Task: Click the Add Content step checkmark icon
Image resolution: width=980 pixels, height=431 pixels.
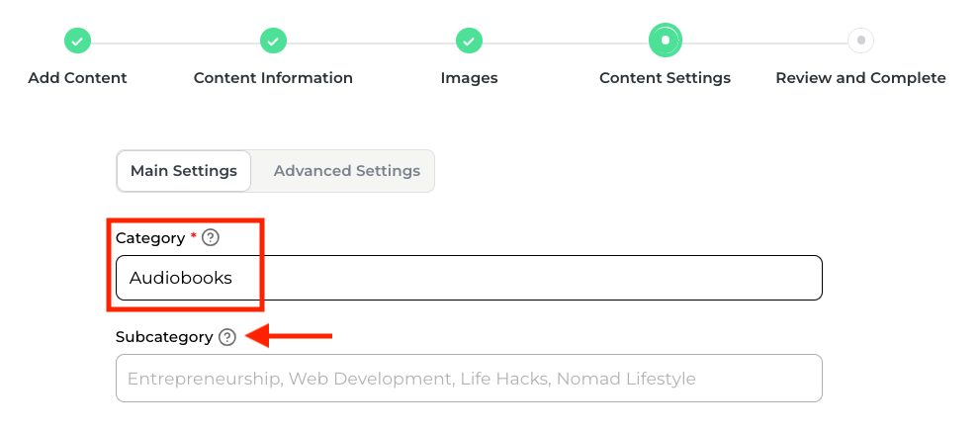Action: [77, 41]
